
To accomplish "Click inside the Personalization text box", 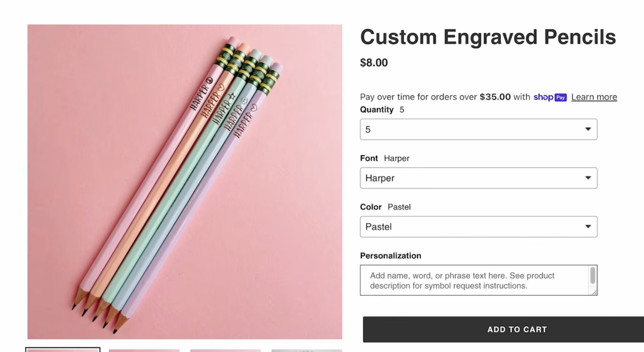I will tap(472, 280).
